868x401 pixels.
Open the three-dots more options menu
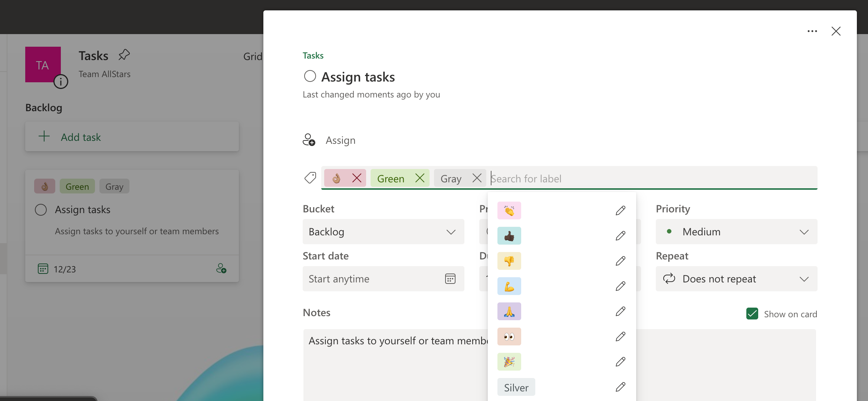[812, 31]
